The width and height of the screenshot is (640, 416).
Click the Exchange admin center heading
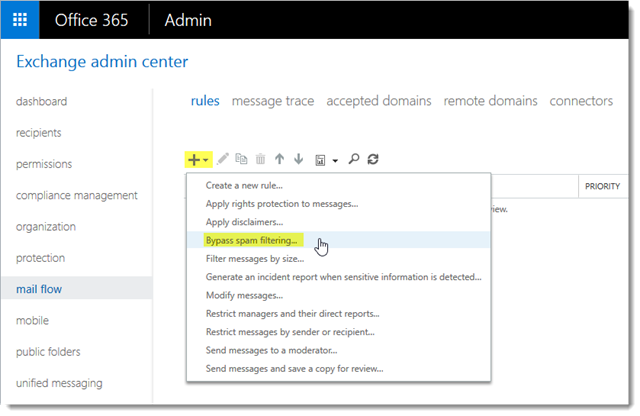(102, 62)
